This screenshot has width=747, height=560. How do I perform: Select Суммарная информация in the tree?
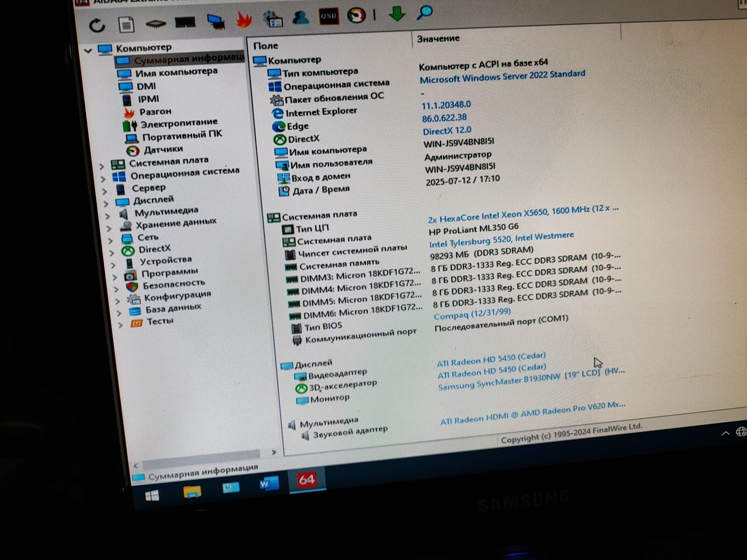click(180, 59)
